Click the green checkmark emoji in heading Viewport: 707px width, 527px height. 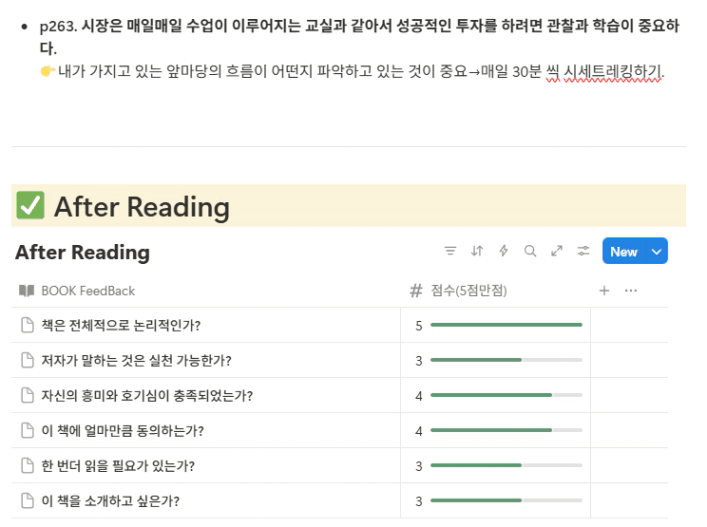[x=30, y=205]
